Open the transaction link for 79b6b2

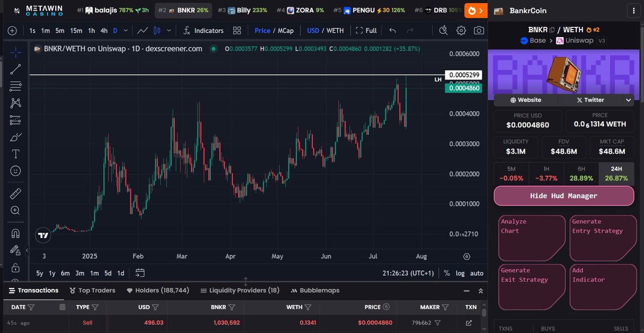[469, 323]
